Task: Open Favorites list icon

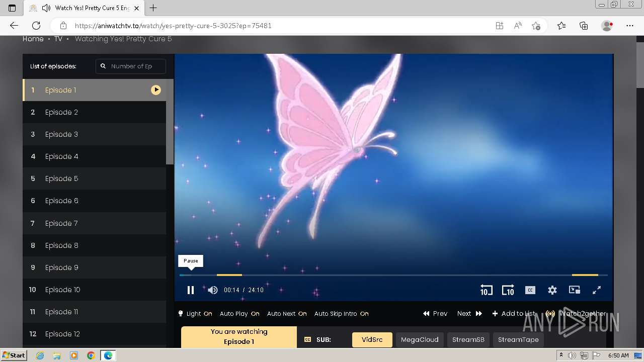Action: 561,26
